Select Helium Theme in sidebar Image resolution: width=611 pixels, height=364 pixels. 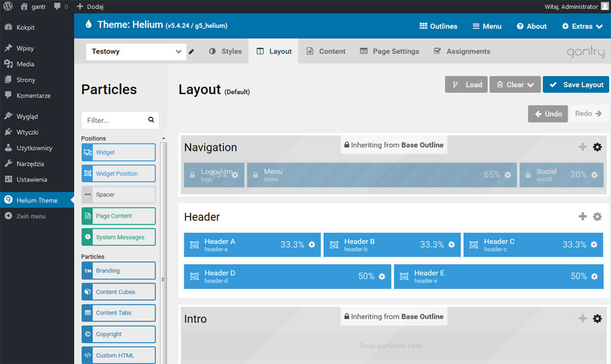[37, 200]
